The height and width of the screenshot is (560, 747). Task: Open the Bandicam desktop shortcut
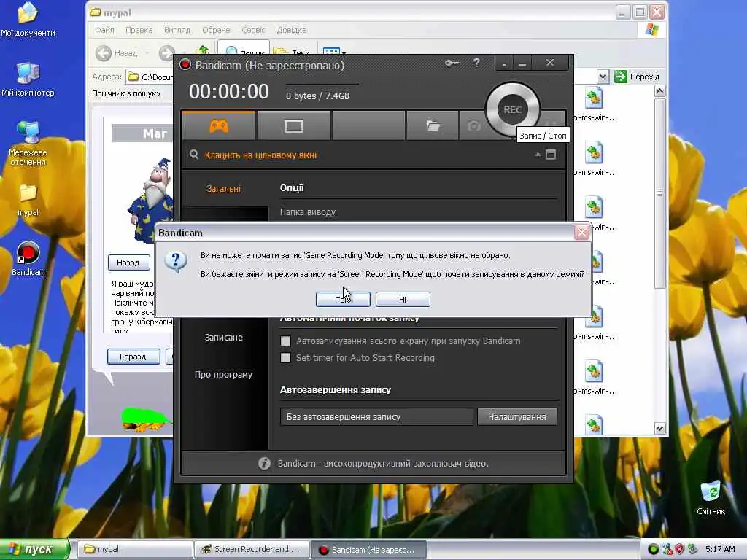point(28,259)
